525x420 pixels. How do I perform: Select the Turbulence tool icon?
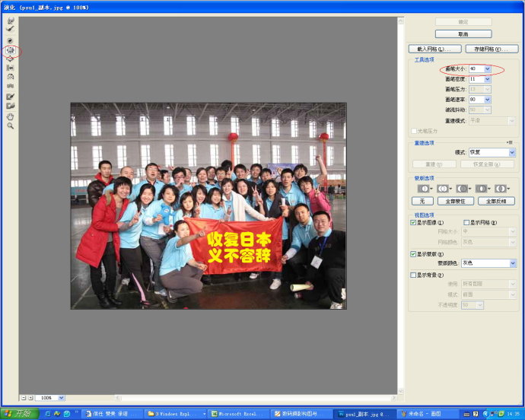tap(11, 86)
